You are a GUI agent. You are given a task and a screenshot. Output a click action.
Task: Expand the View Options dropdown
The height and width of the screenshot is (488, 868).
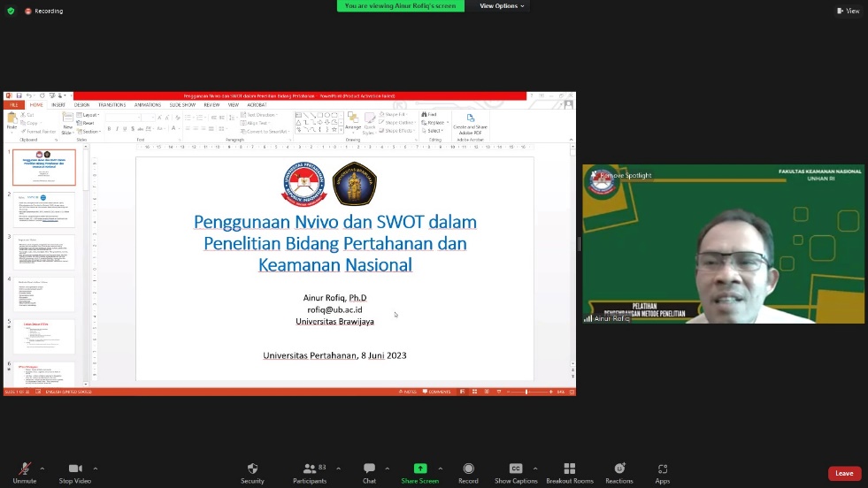coord(502,6)
